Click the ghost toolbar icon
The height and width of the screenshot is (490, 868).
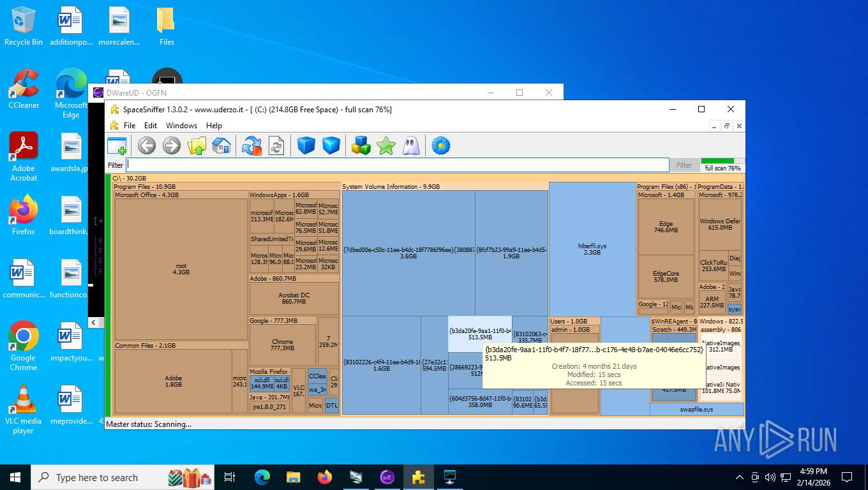[x=411, y=145]
